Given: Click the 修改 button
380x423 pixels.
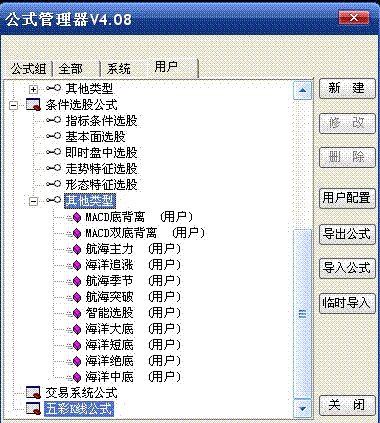Looking at the screenshot, I should tap(347, 123).
